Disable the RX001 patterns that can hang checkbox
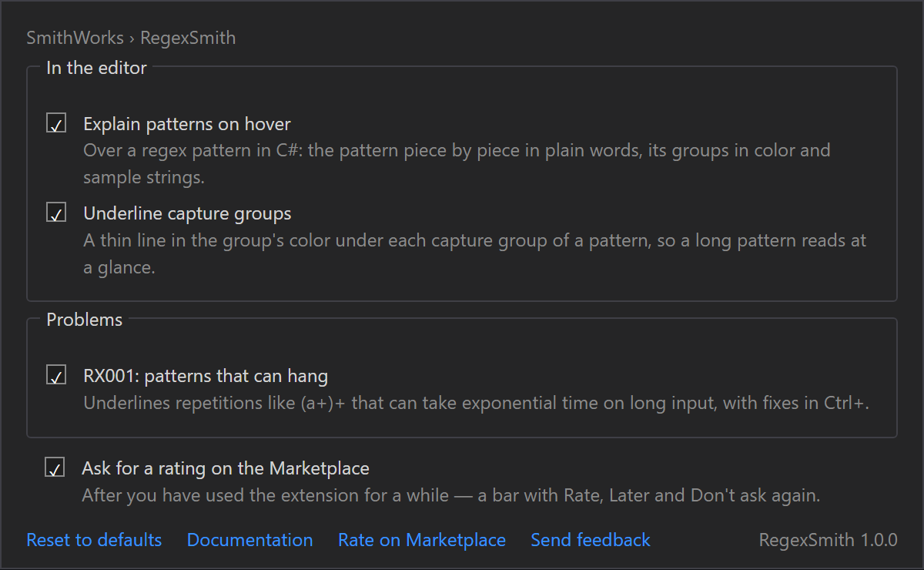 tap(56, 376)
